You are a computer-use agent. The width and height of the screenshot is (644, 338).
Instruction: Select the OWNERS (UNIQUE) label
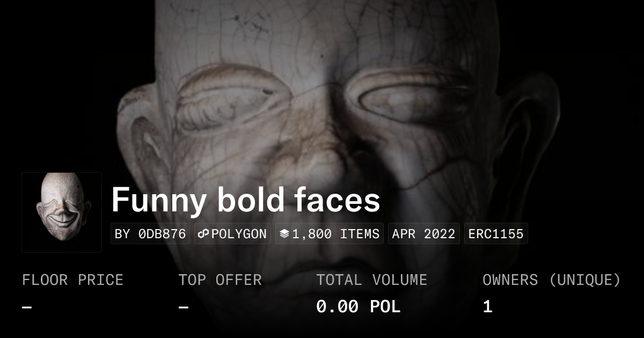pyautogui.click(x=552, y=280)
